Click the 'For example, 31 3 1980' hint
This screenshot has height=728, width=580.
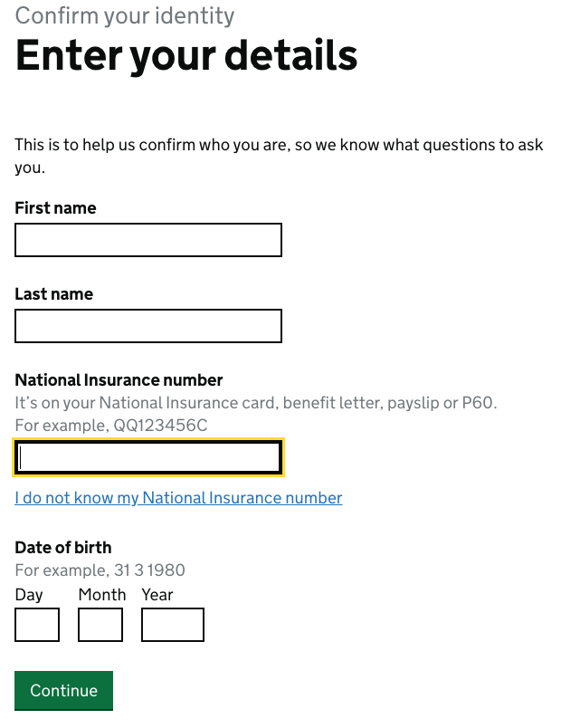pos(100,570)
